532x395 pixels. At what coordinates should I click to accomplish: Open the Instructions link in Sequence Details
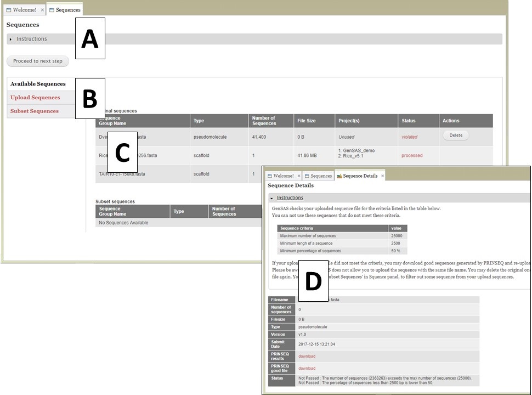pyautogui.click(x=290, y=198)
